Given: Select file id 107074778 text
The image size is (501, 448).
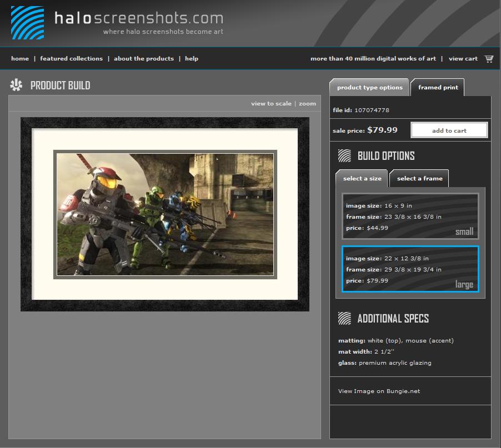Looking at the screenshot, I should point(361,110).
